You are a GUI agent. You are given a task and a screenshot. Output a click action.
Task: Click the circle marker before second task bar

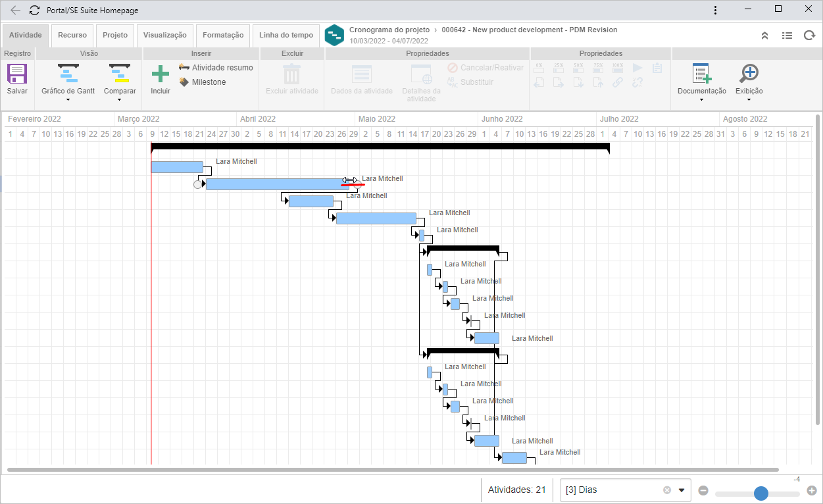point(197,184)
